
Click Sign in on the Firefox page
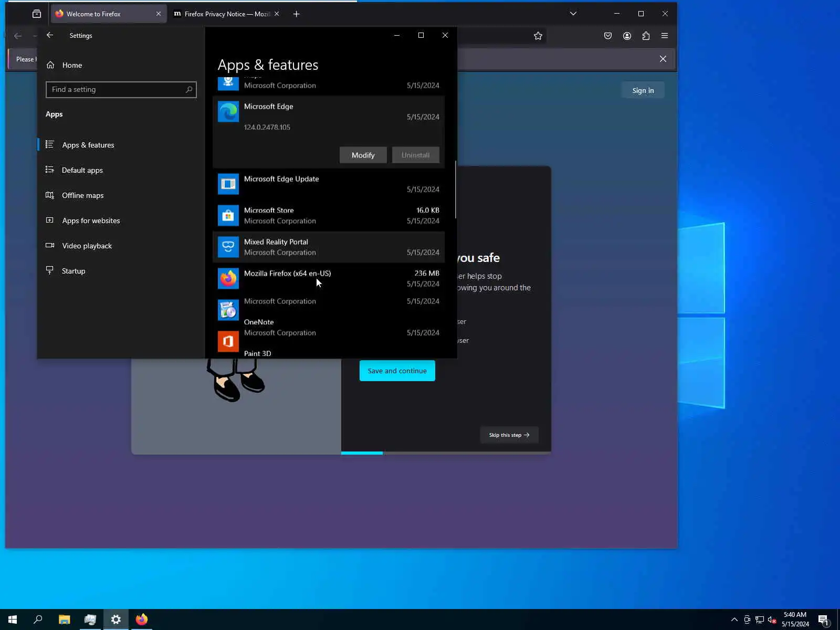coord(643,90)
